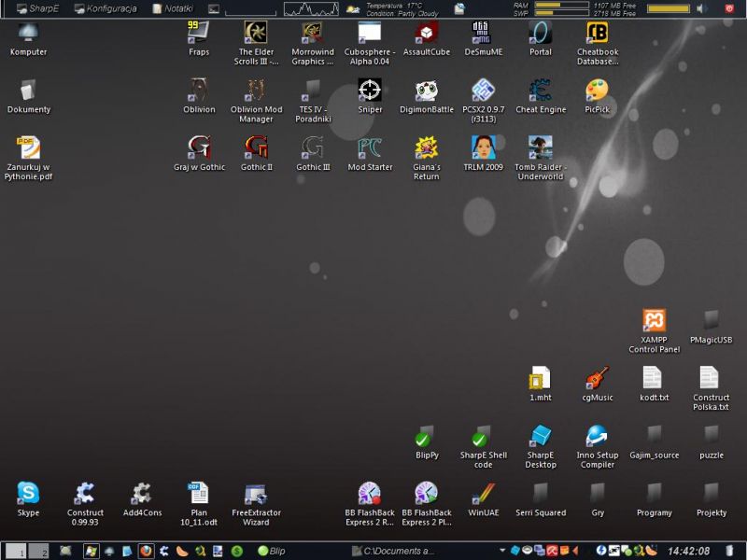Open the Programy folder
Viewport: 747px width, 560px height.
pyautogui.click(x=655, y=499)
